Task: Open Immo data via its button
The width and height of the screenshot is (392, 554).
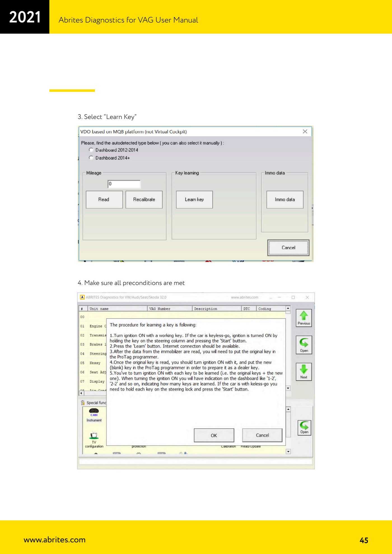Action: 285,200
